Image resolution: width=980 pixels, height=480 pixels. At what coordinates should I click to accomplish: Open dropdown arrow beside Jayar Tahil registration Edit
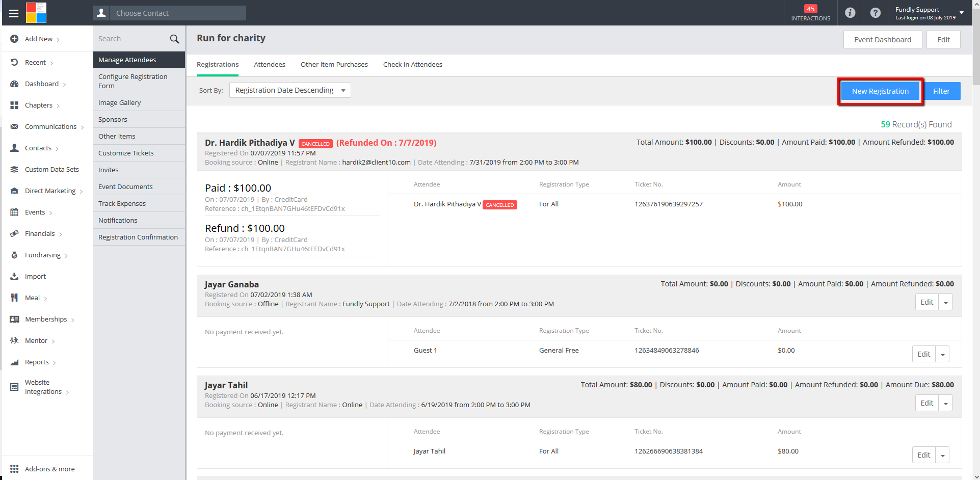click(x=945, y=403)
